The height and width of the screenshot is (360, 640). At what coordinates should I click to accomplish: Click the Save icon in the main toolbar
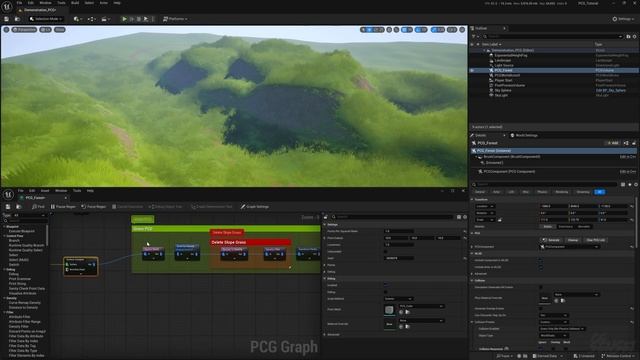point(7,19)
